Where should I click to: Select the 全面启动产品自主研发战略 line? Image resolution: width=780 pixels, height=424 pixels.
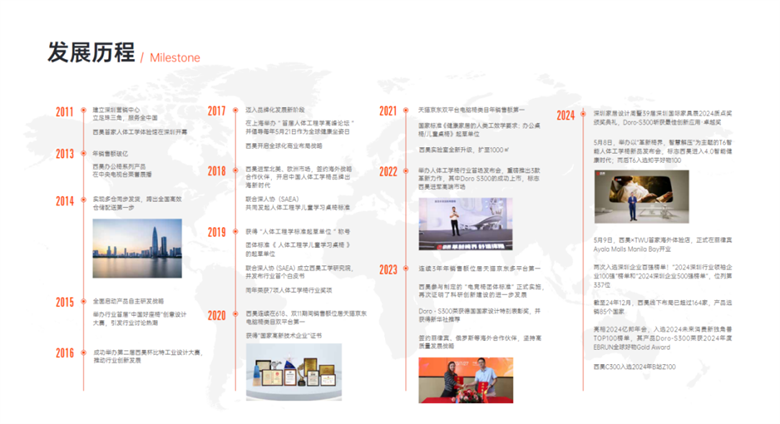pyautogui.click(x=128, y=301)
